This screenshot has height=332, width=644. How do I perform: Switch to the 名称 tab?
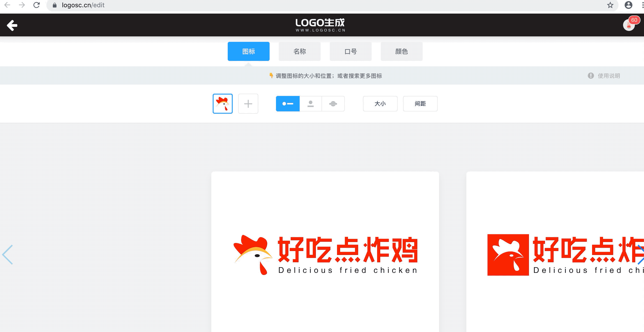[x=299, y=51]
